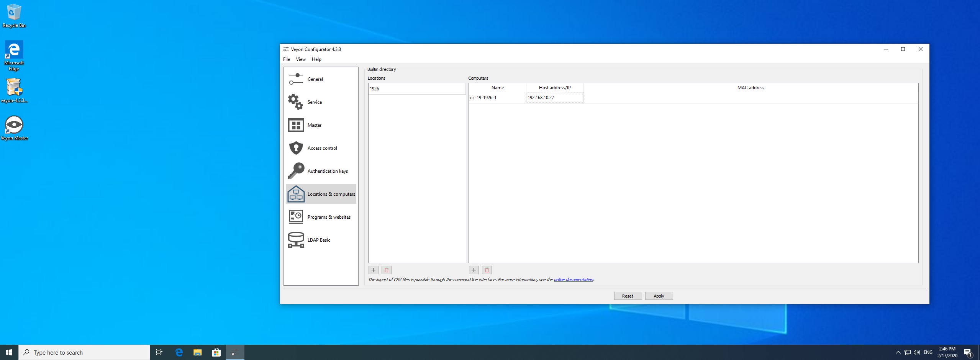Open Task View from taskbar
The height and width of the screenshot is (360, 980).
point(159,352)
